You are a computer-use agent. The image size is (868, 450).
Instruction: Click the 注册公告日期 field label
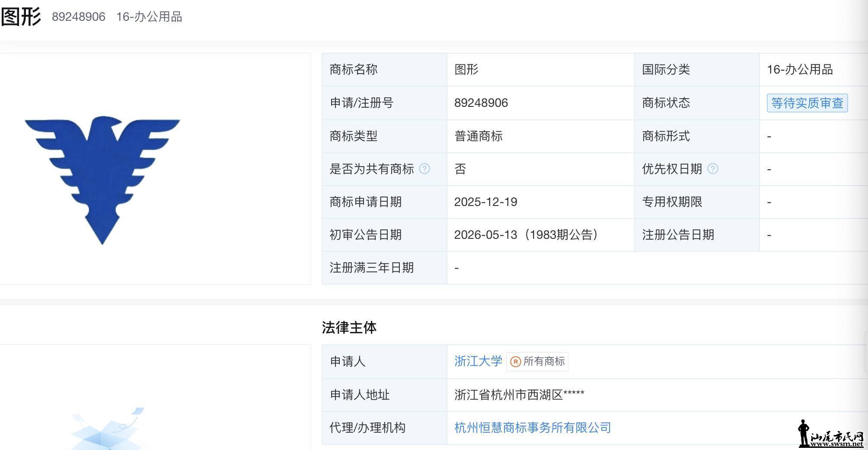(678, 235)
